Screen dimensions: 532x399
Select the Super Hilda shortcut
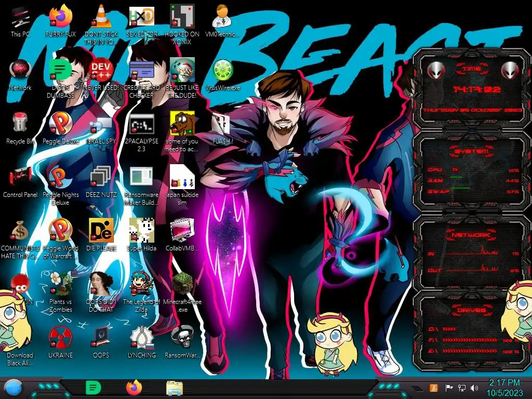tap(141, 235)
